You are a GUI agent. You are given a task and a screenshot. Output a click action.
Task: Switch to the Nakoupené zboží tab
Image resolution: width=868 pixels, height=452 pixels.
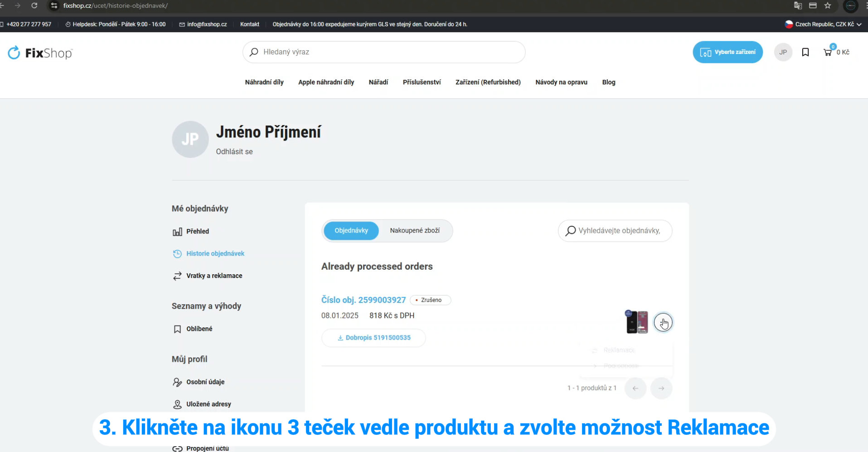[414, 231]
